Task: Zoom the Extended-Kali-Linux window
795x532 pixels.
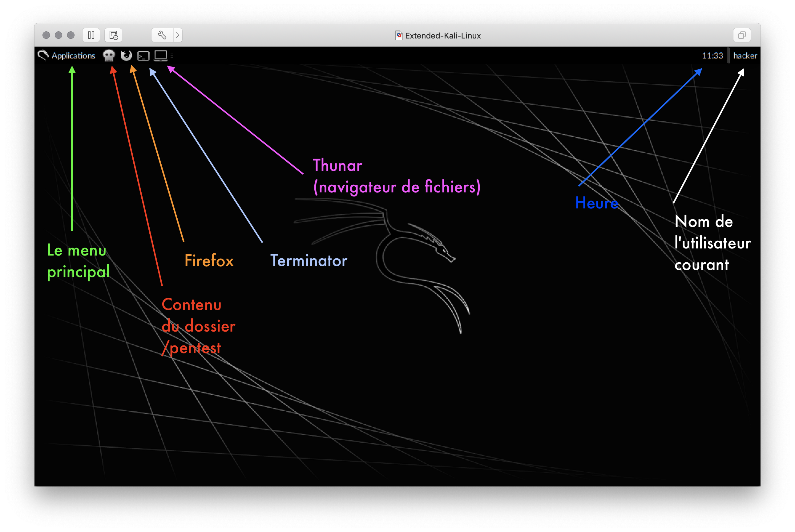Action: pyautogui.click(x=71, y=35)
